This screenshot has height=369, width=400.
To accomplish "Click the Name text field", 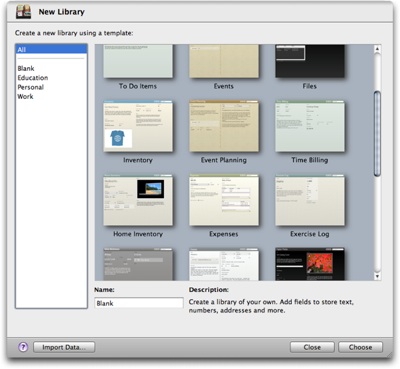I will coord(139,303).
